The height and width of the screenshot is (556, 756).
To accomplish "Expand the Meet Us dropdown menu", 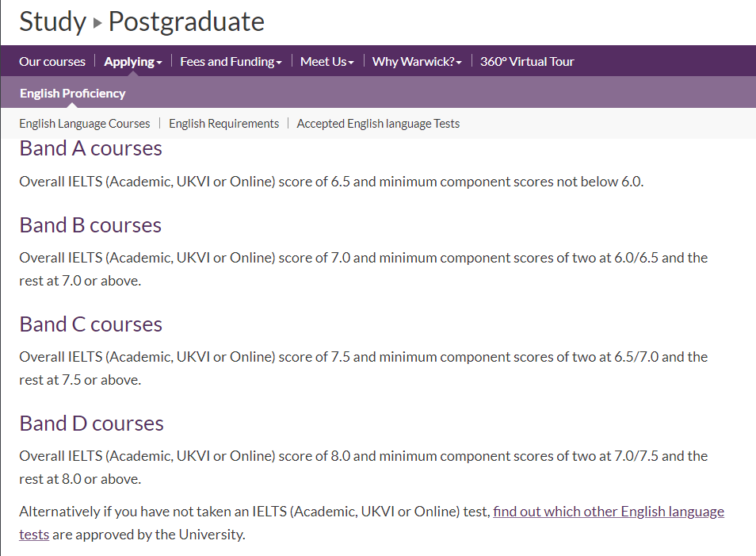I will tap(327, 62).
